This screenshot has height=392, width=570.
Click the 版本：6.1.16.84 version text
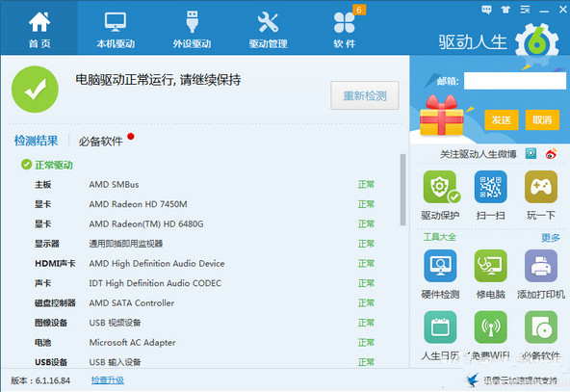40,380
